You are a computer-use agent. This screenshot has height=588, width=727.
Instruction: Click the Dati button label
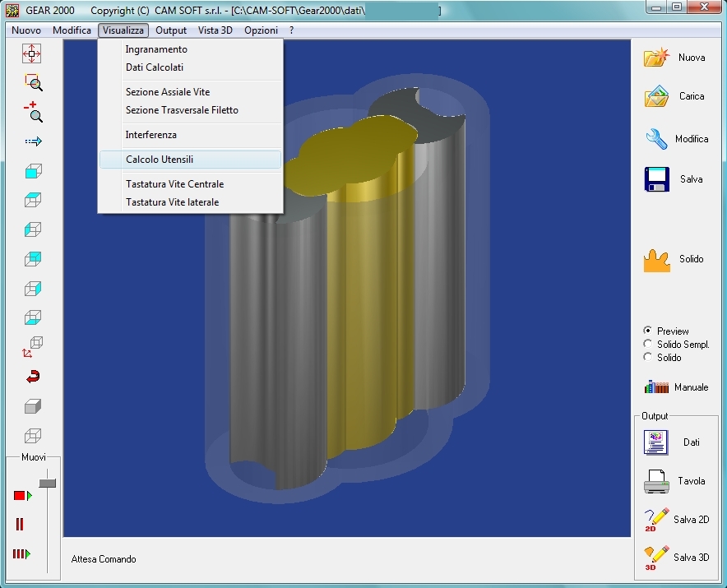click(692, 442)
